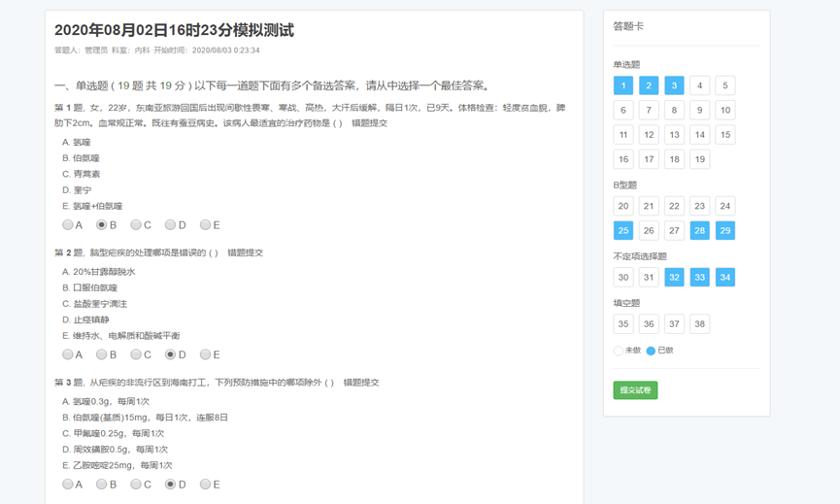Open question 25 from B型题 section

(x=623, y=230)
